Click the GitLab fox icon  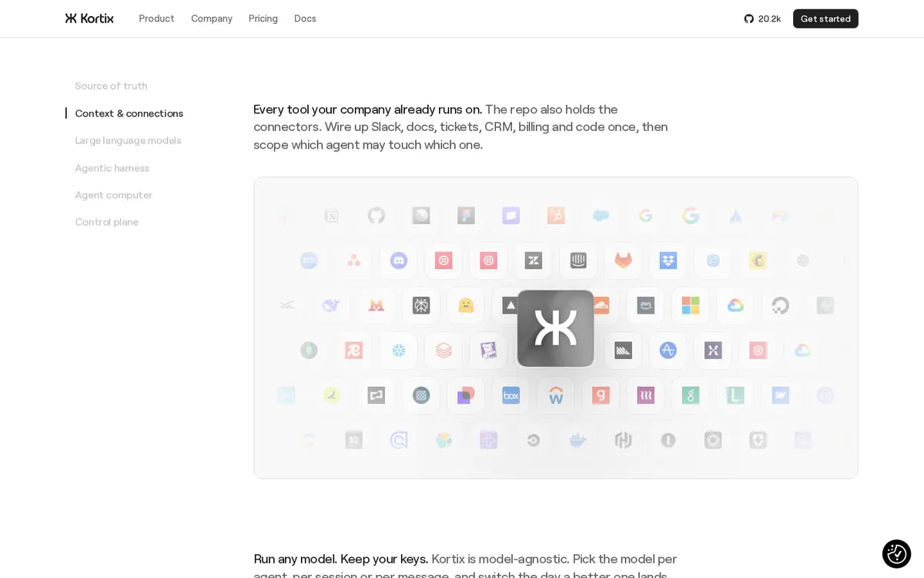pos(624,260)
